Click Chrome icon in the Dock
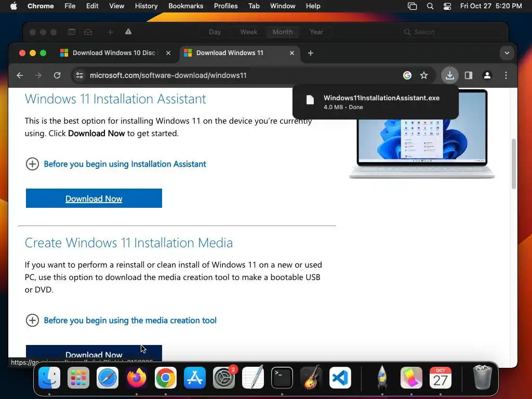Viewport: 532px width, 399px height. pyautogui.click(x=166, y=378)
